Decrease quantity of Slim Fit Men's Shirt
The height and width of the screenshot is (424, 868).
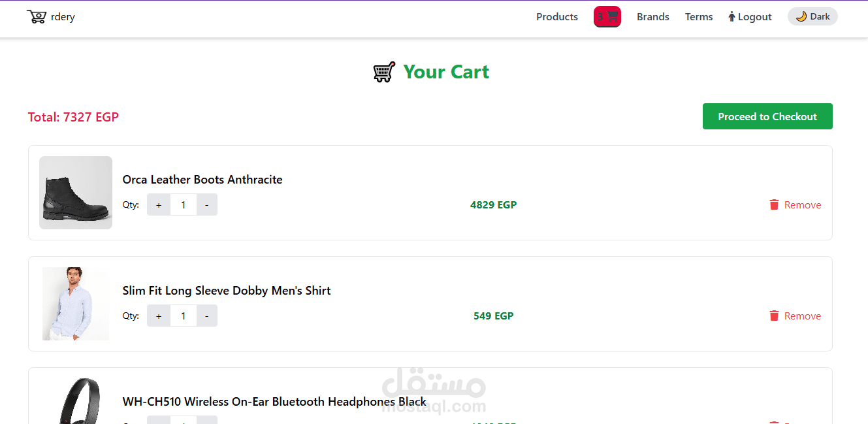tap(207, 316)
